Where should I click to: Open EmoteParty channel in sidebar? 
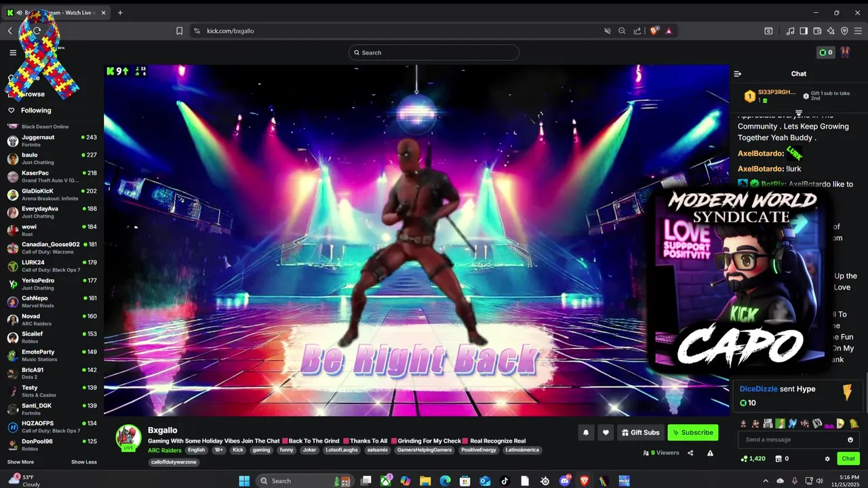click(x=52, y=355)
